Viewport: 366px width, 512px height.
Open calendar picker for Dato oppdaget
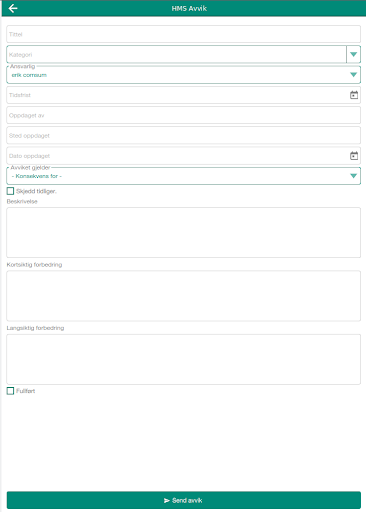(354, 156)
